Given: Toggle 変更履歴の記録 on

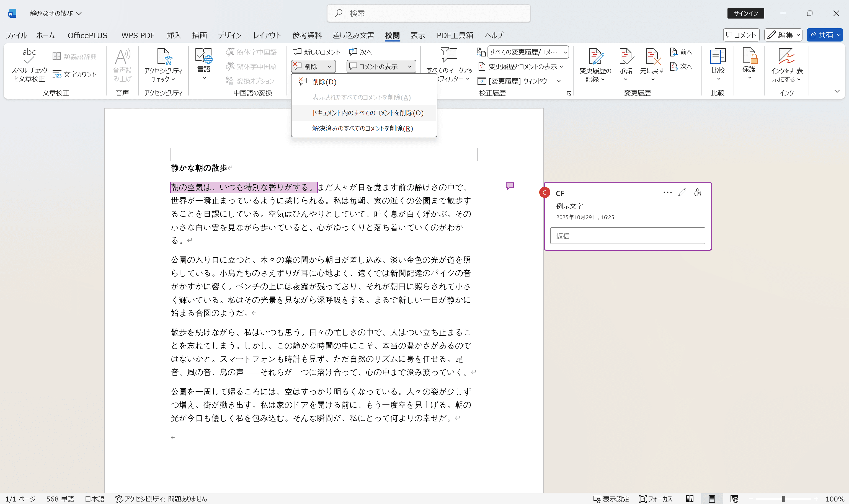Looking at the screenshot, I should click(x=595, y=64).
